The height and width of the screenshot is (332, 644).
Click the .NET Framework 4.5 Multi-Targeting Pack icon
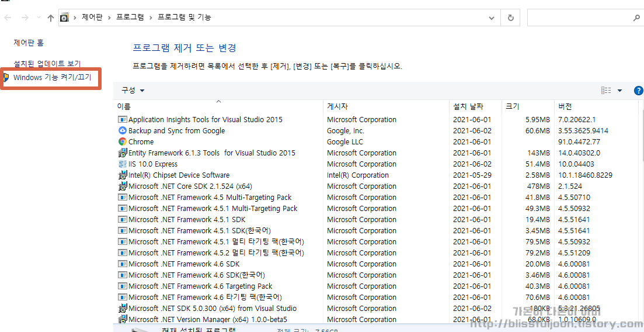[123, 198]
